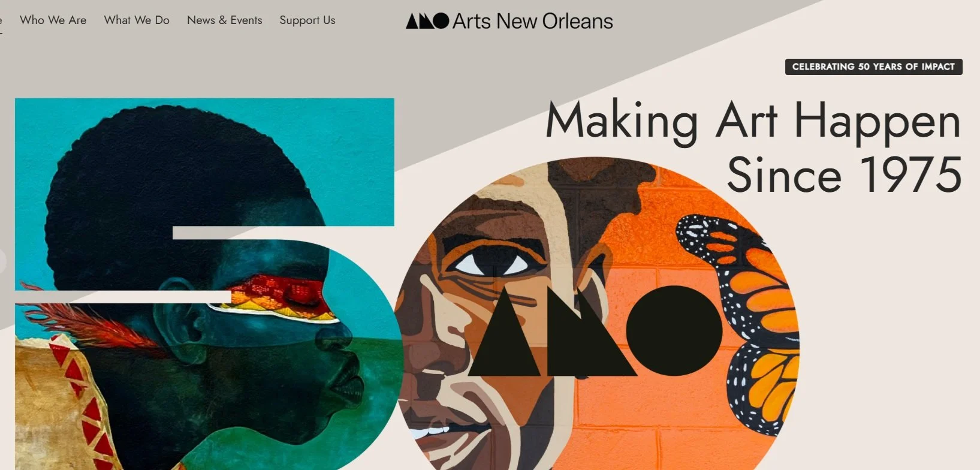Click the Celebrating 50 Years of Impact badge
The width and height of the screenshot is (980, 470).
tap(873, 67)
